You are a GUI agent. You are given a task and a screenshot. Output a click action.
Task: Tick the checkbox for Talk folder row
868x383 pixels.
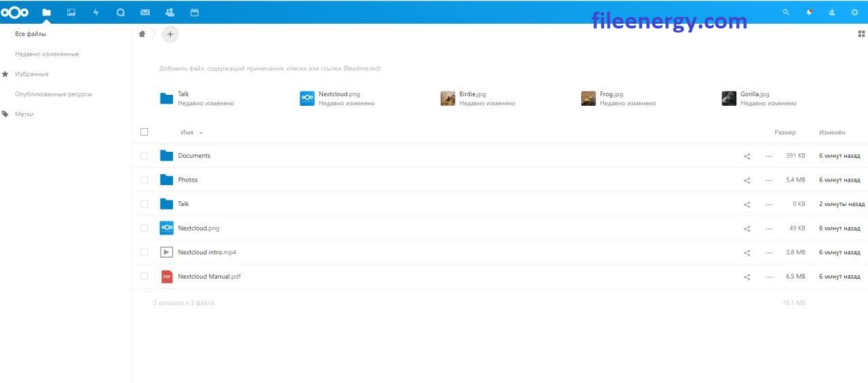pyautogui.click(x=144, y=203)
